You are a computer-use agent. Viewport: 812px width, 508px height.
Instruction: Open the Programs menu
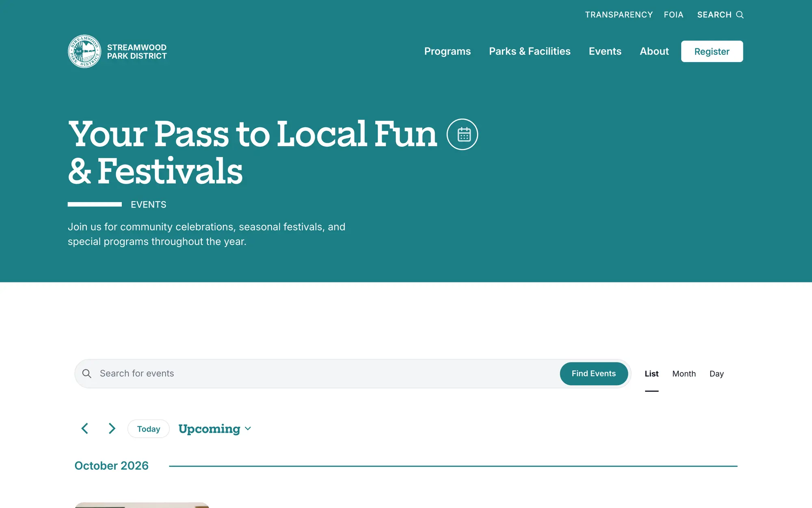pos(447,51)
